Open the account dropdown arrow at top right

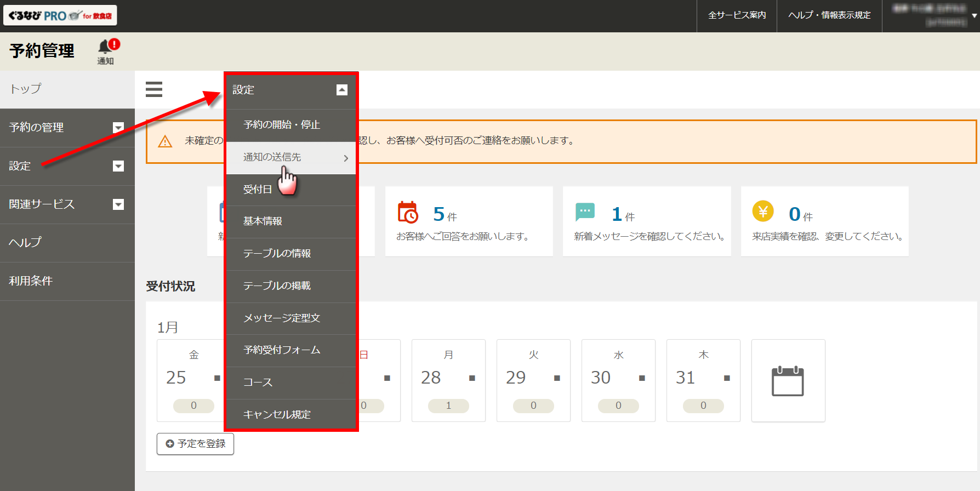(x=974, y=15)
